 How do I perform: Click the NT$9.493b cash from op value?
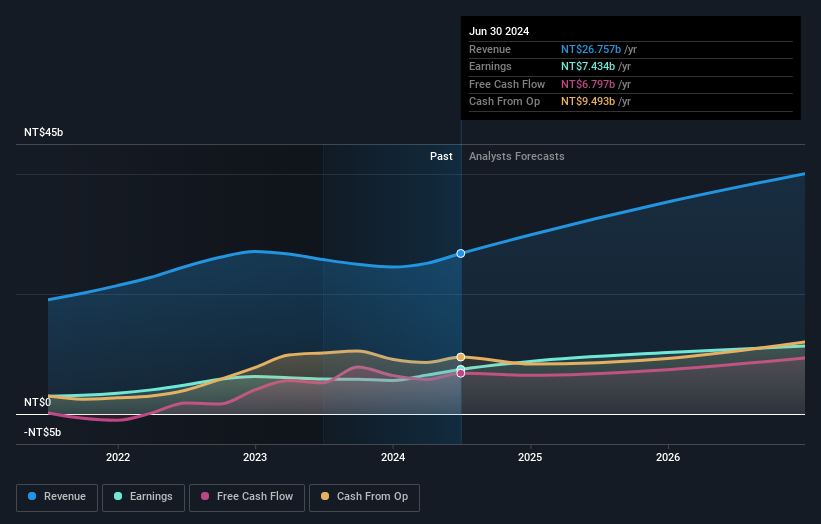[587, 102]
